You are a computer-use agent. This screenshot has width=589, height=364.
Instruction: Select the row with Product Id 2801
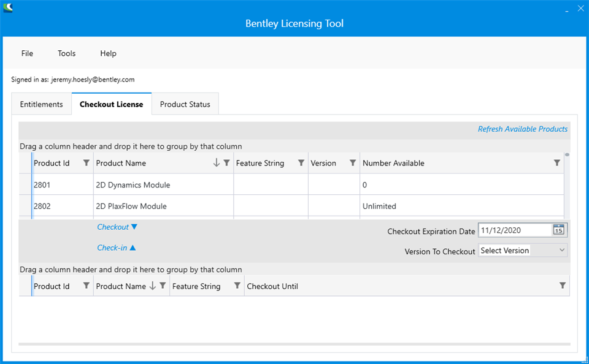(291, 184)
